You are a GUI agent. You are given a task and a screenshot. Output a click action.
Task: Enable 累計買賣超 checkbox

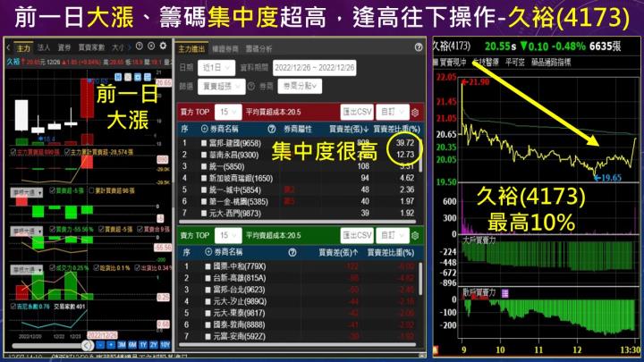tap(91, 190)
